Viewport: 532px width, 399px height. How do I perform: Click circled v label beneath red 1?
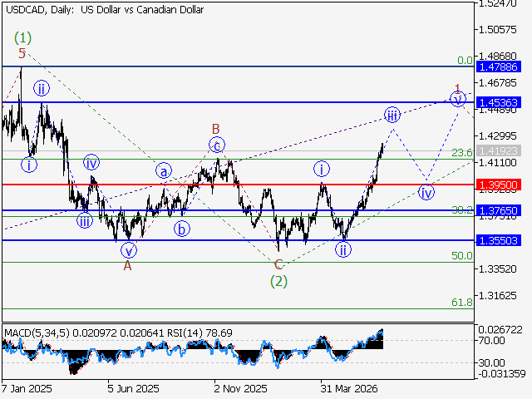(x=458, y=100)
